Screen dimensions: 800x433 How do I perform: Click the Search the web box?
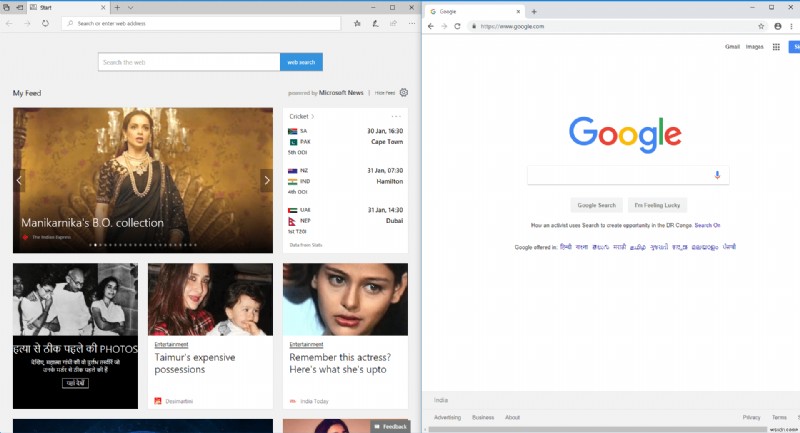pos(189,62)
